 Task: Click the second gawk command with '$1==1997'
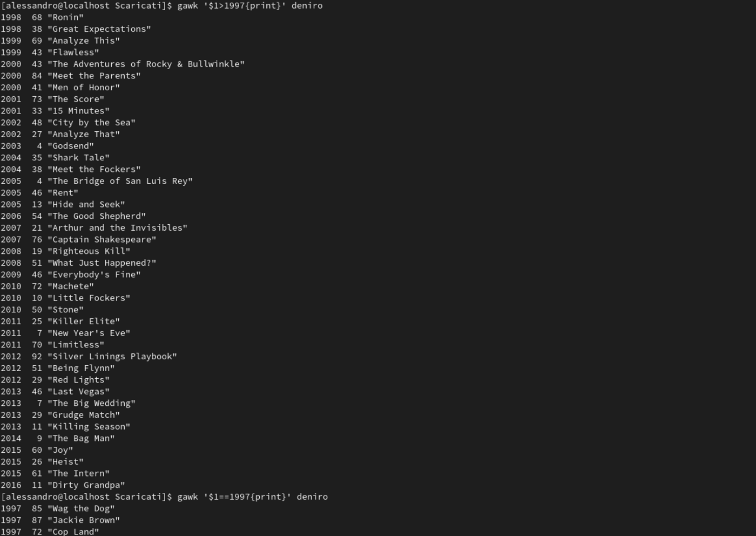(252, 497)
